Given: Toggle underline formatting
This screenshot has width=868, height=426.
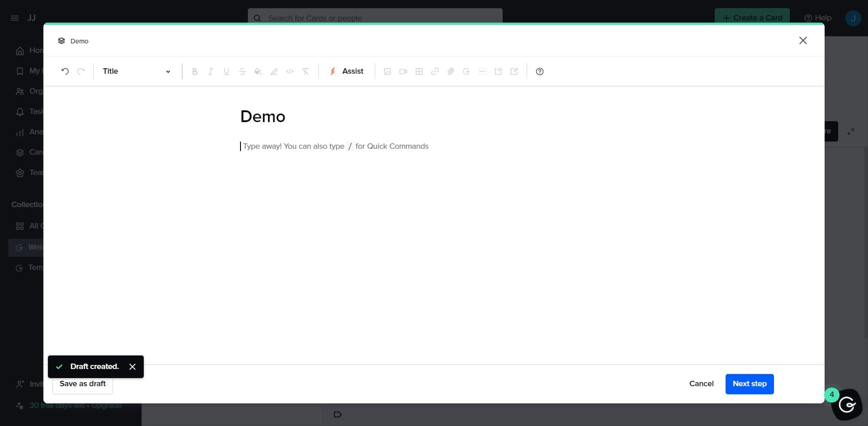Looking at the screenshot, I should [226, 71].
